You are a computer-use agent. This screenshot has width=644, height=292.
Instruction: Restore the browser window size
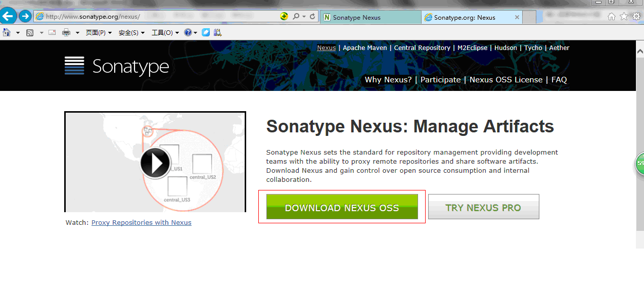[x=612, y=2]
